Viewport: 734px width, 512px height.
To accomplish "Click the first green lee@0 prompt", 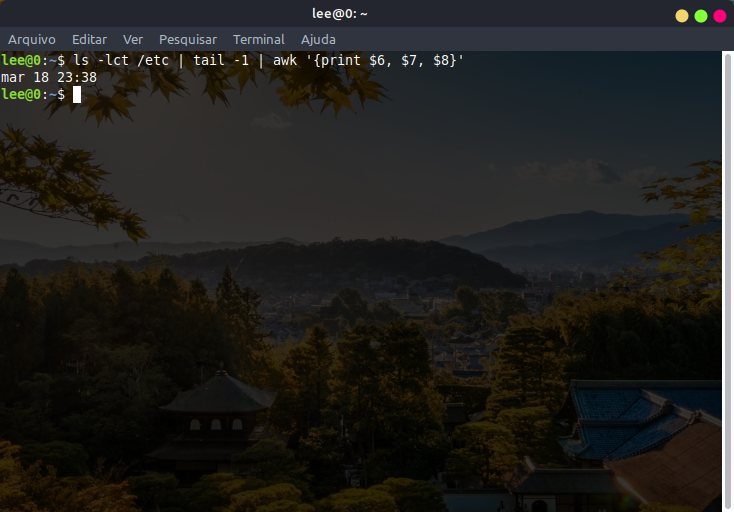I will click(x=21, y=61).
